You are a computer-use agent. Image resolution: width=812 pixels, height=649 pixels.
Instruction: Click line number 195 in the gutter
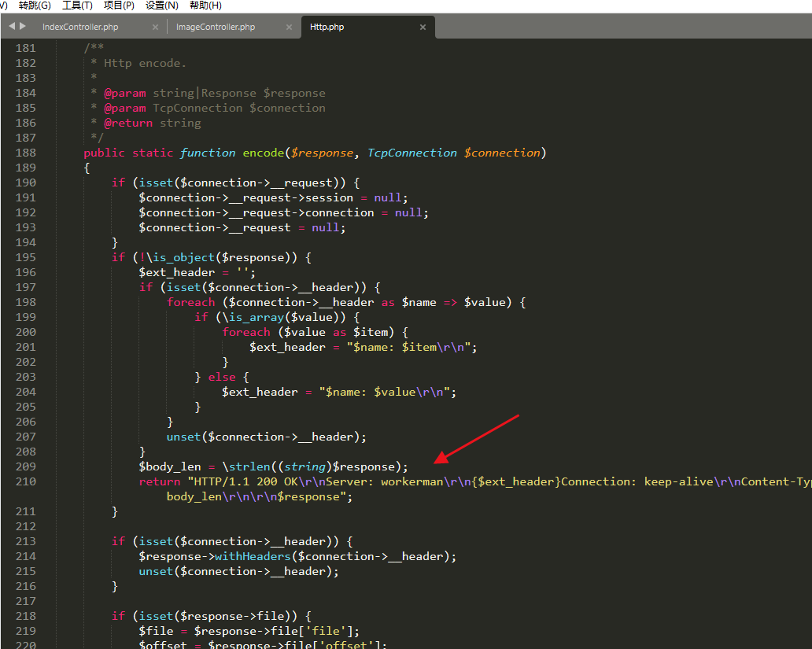pos(26,257)
